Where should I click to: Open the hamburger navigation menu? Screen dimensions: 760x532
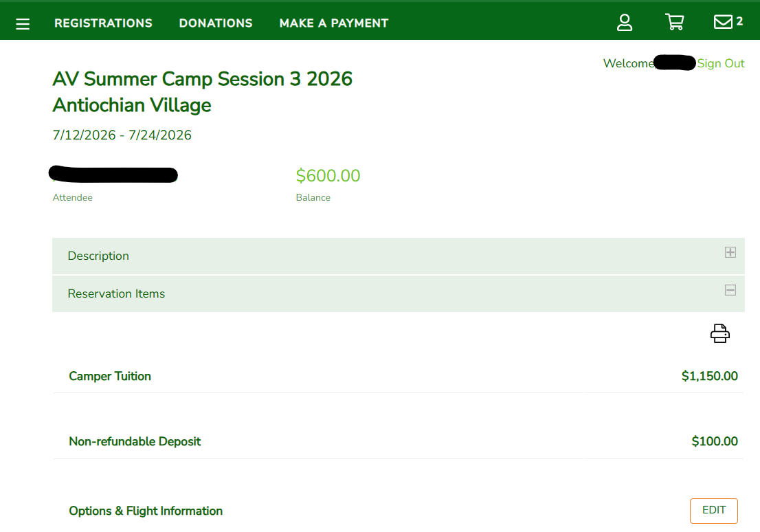[23, 24]
